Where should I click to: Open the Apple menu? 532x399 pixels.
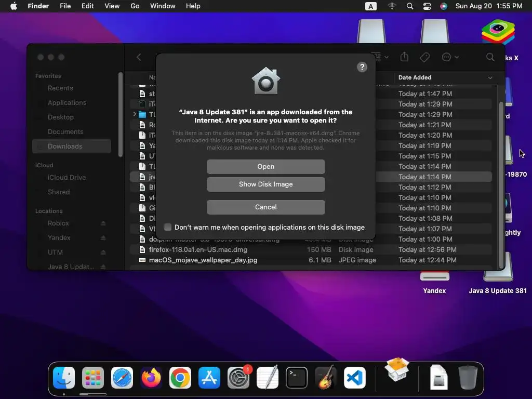coord(14,6)
